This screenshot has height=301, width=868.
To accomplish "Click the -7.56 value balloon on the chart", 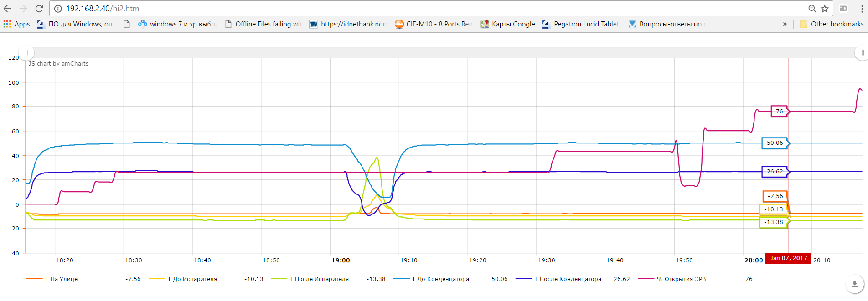I will [775, 196].
